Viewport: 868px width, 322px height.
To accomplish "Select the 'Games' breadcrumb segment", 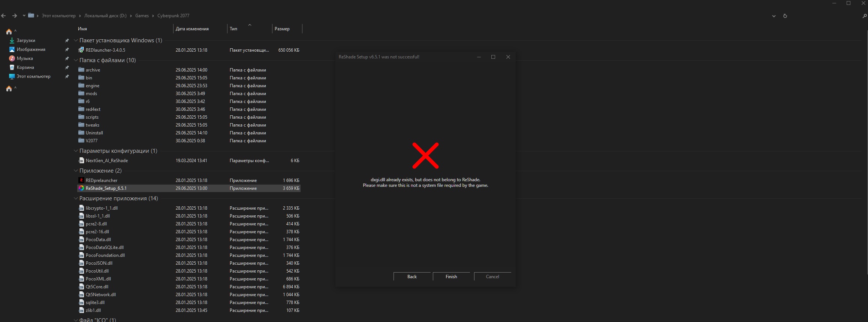I will [x=142, y=16].
